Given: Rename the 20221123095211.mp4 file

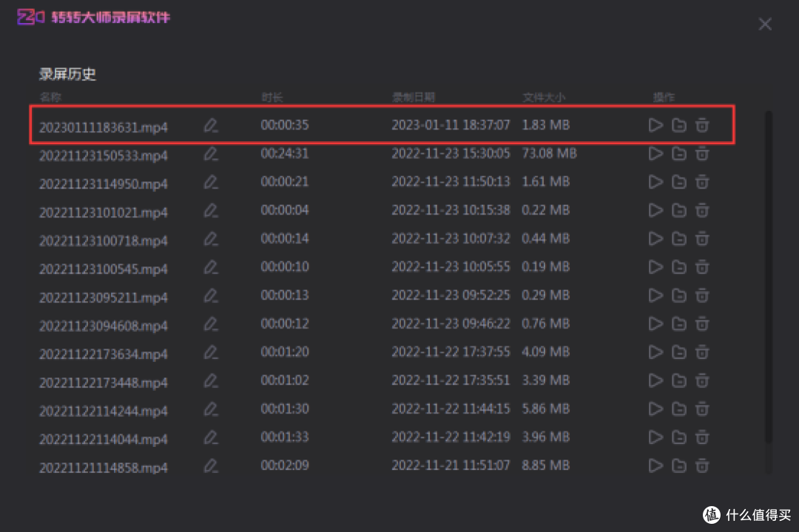Looking at the screenshot, I should [x=211, y=295].
